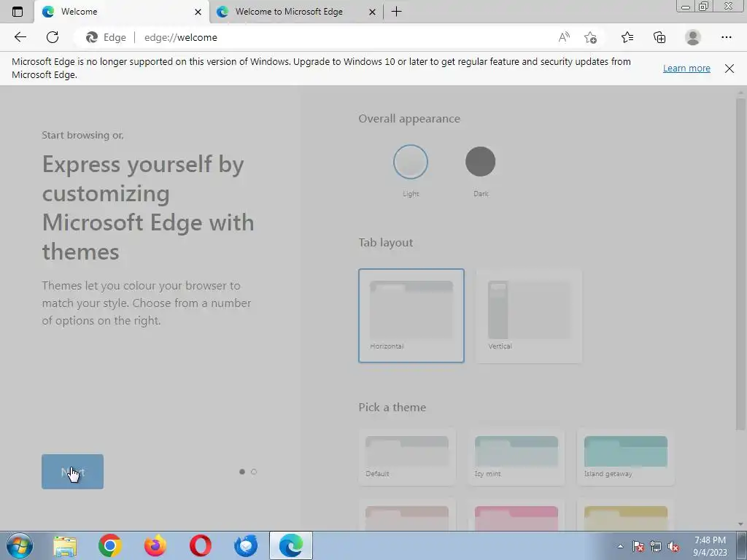The width and height of the screenshot is (747, 560).
Task: Show hidden system tray icons
Action: [x=620, y=546]
